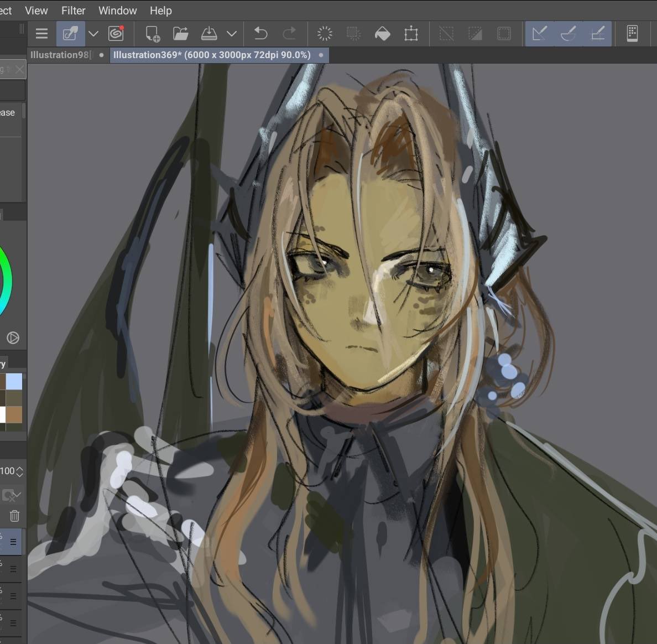The image size is (657, 644).
Task: Open the Filter menu
Action: (74, 11)
